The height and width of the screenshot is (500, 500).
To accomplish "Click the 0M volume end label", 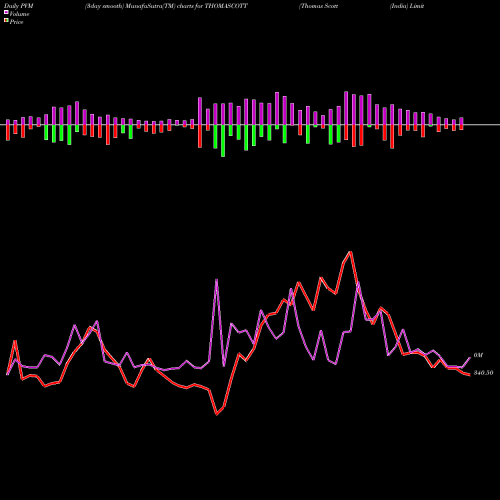I will [x=478, y=355].
